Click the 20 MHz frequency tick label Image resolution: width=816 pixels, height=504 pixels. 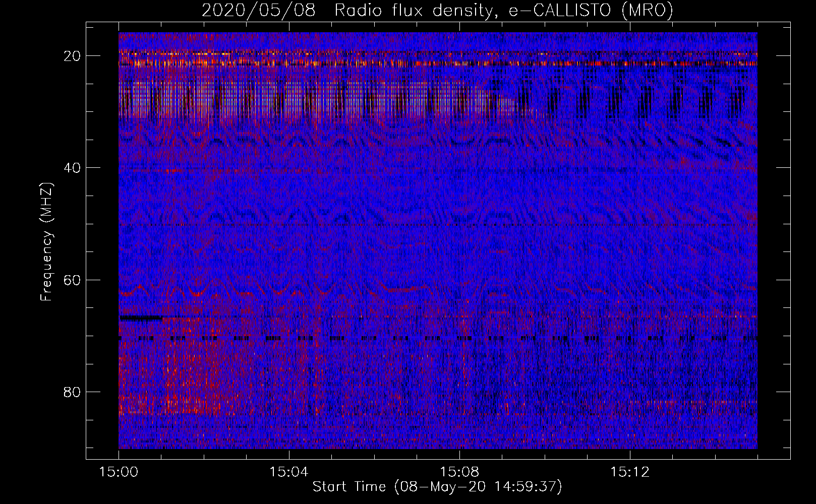73,56
